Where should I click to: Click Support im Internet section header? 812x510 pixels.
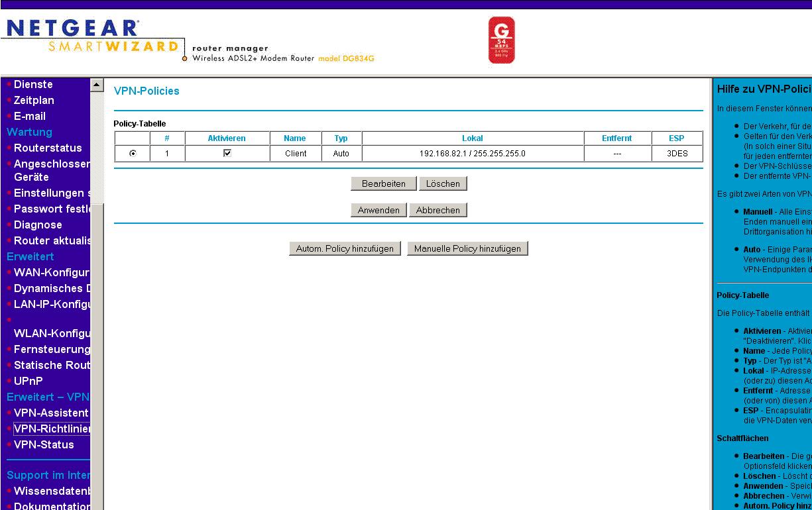(x=48, y=475)
